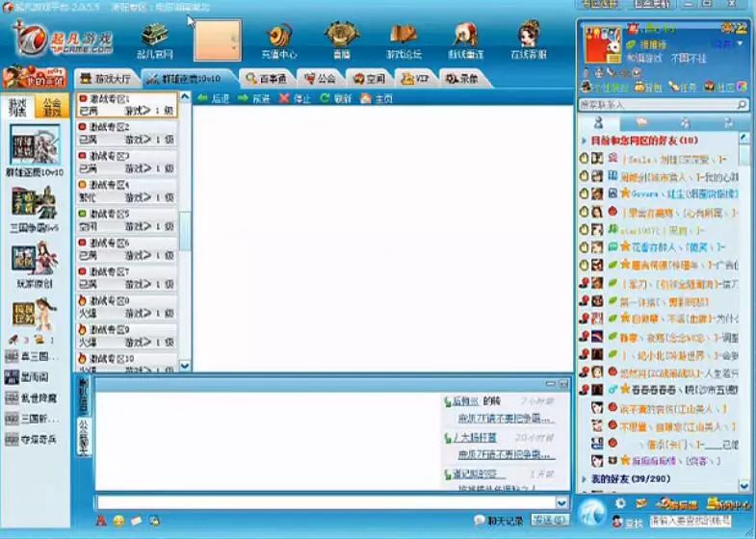Click the Govara contact row

[x=660, y=193]
